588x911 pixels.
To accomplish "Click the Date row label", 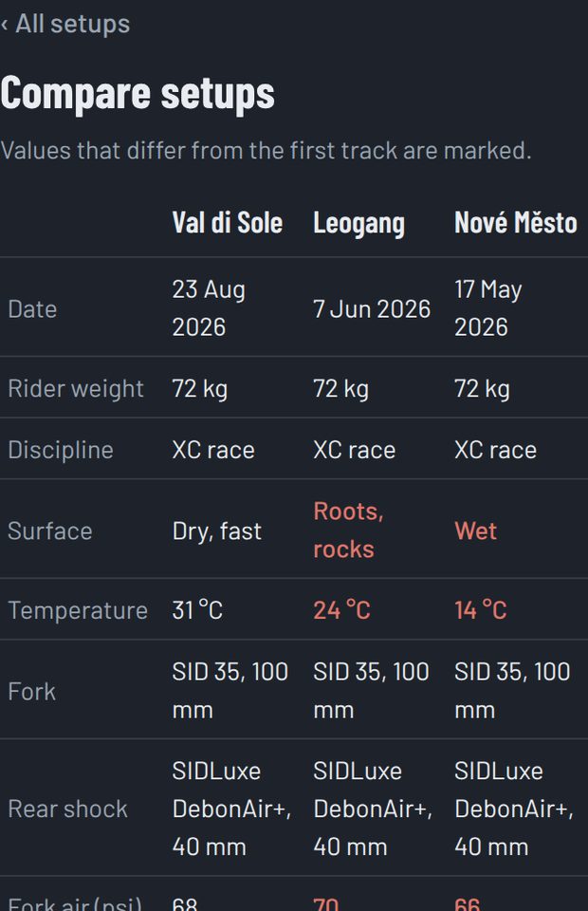I will pos(32,309).
